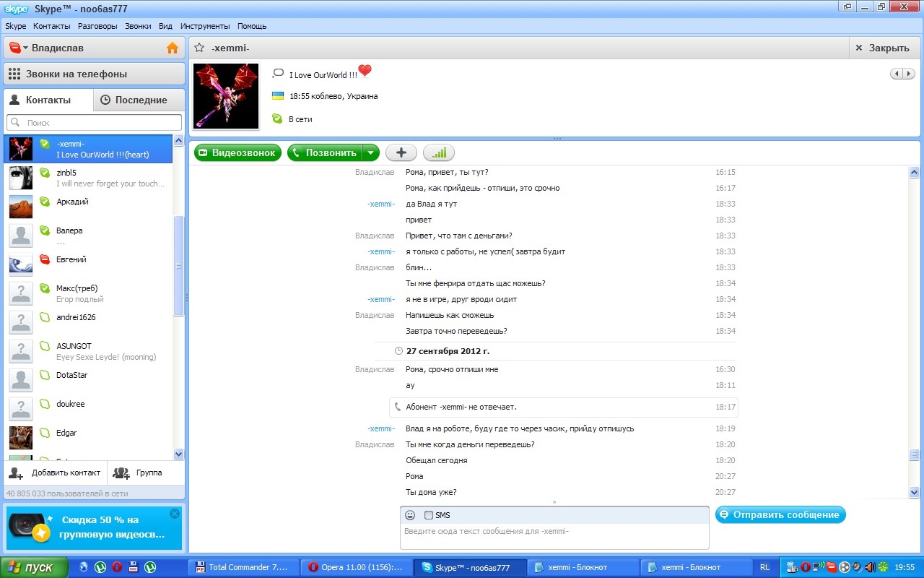Open the Инструменты menu

click(205, 26)
